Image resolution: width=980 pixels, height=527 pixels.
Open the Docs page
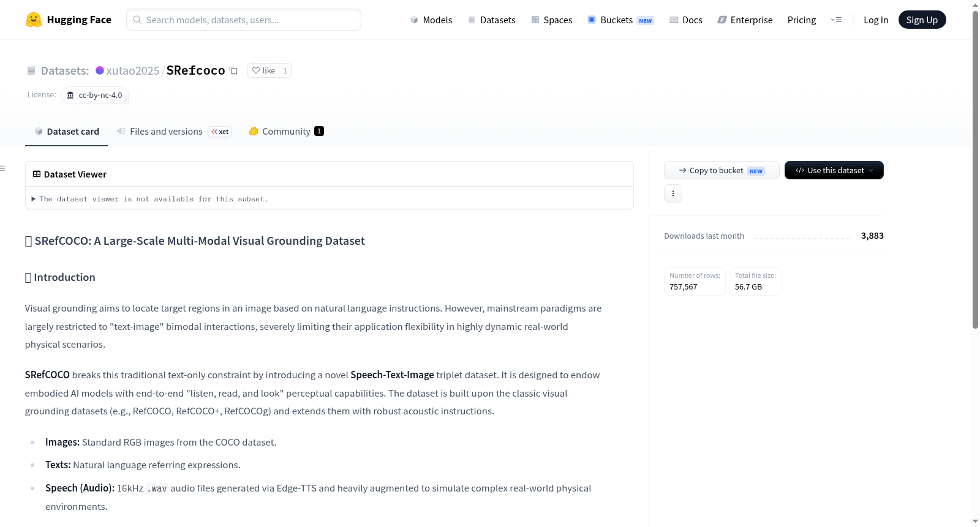click(x=686, y=20)
